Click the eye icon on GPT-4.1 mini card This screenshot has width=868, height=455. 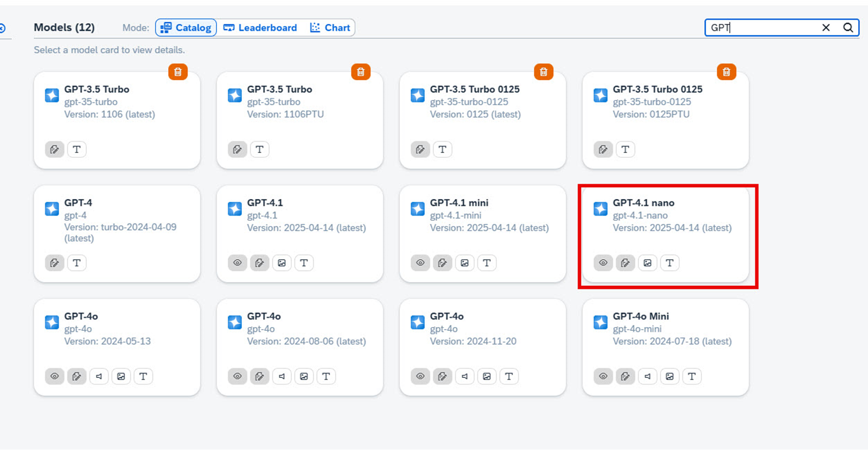click(420, 263)
